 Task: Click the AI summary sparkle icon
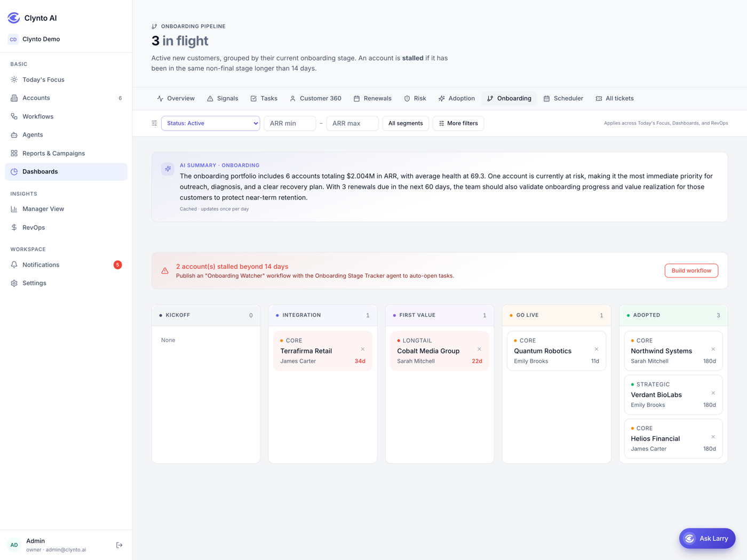[x=168, y=169]
